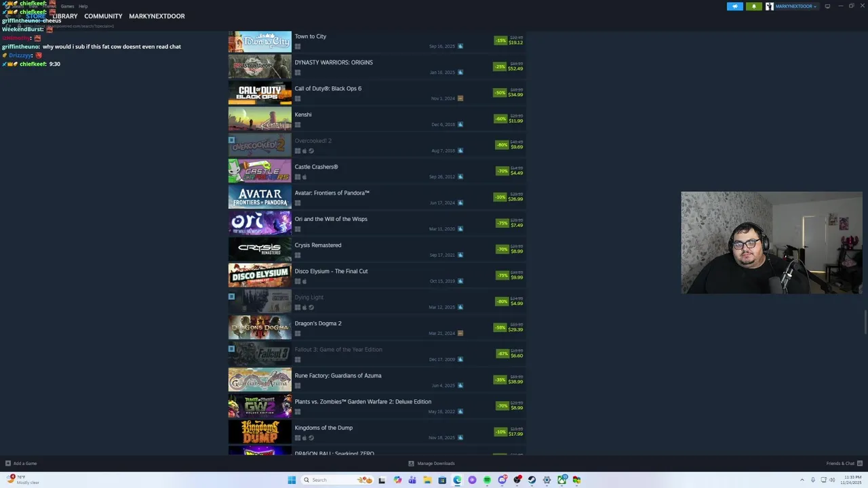
Task: Click the $38.99 price on Rune Factory row
Action: click(515, 382)
